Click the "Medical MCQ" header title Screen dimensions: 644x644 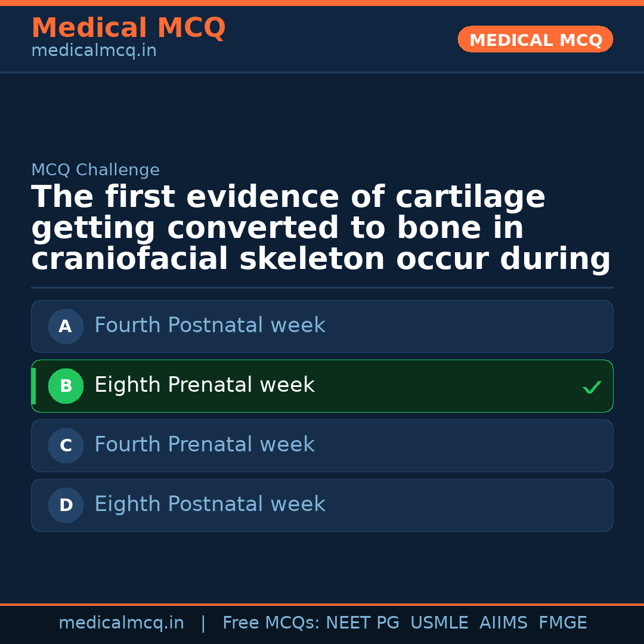(x=128, y=28)
